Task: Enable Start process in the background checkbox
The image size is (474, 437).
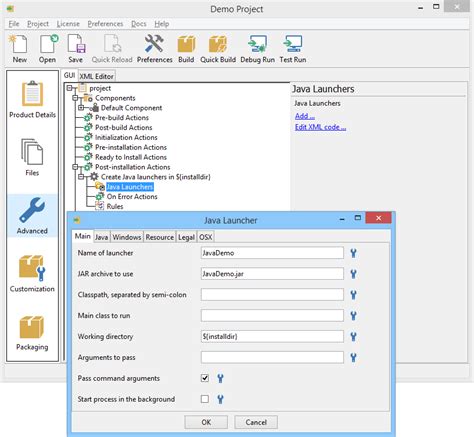Action: [205, 399]
